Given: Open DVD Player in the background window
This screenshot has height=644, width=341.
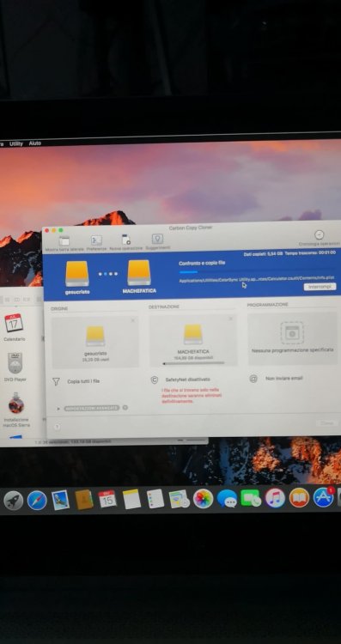Looking at the screenshot, I should pyautogui.click(x=15, y=368).
